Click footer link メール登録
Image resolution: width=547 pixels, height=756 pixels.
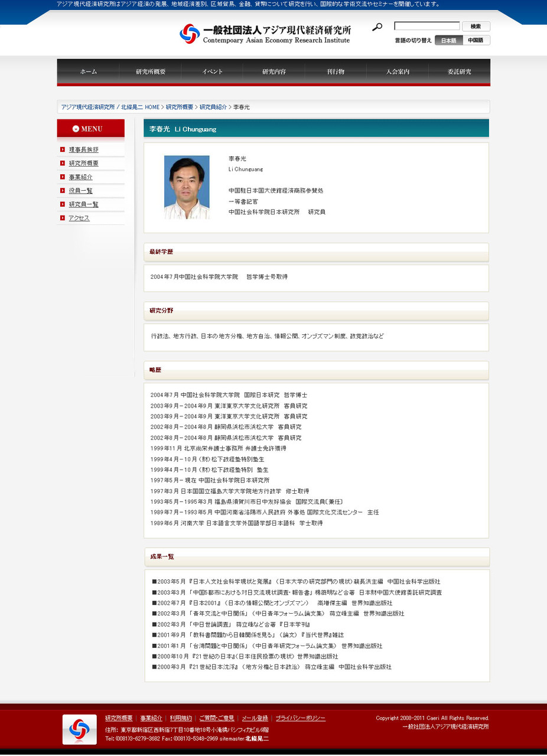pos(255,718)
